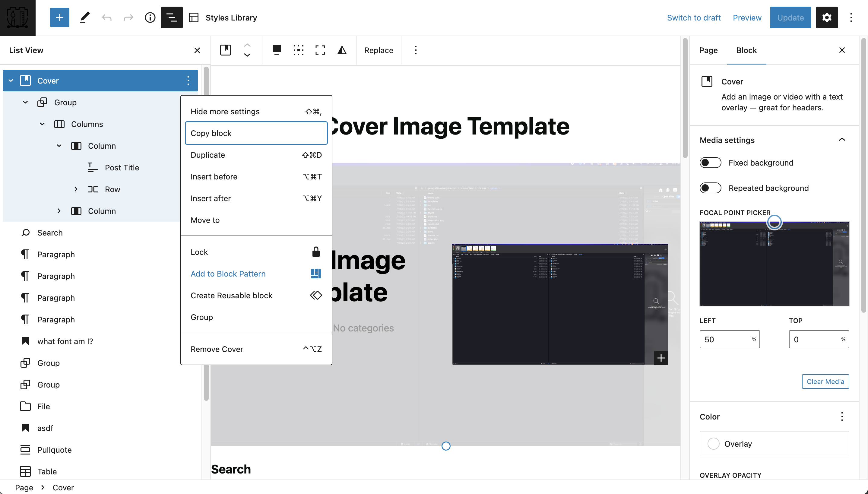Choose Add to Block Pattern
868x494 pixels.
point(256,274)
